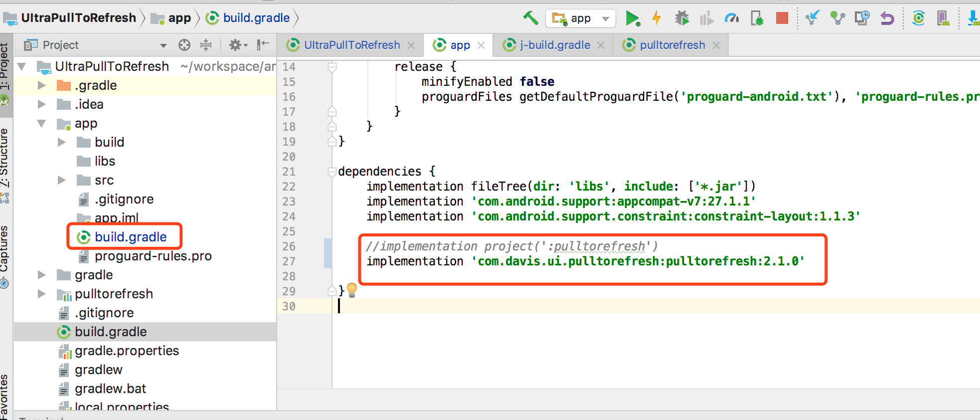Select gradlew.bat file
Image resolution: width=980 pixels, height=420 pixels.
[x=110, y=389]
